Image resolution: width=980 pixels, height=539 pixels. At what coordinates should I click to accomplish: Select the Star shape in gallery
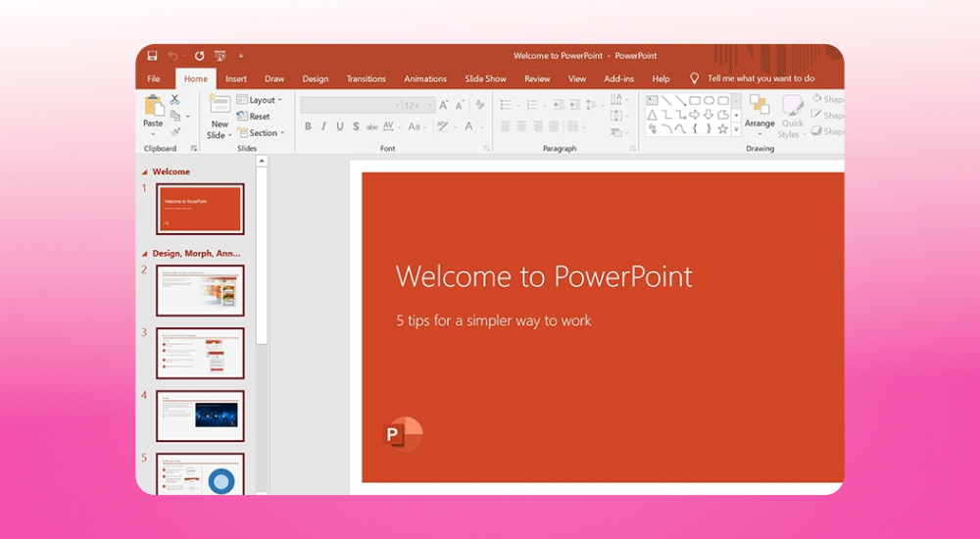[x=723, y=129]
